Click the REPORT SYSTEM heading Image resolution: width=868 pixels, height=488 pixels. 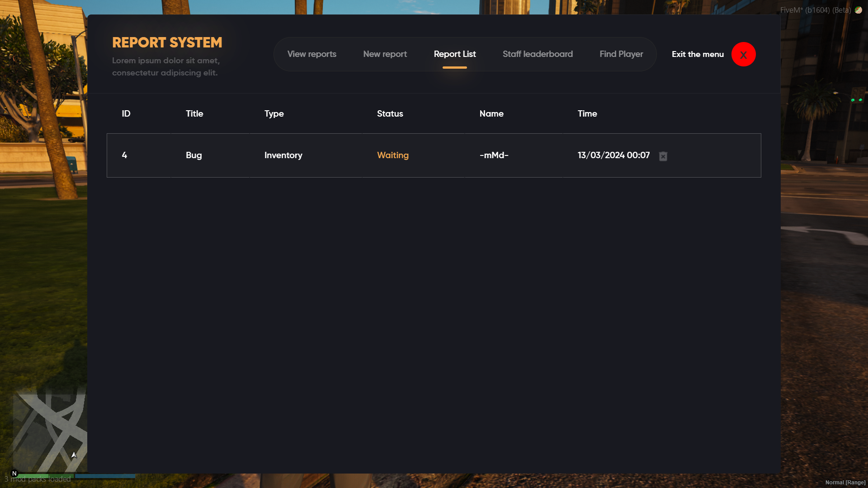click(x=167, y=42)
